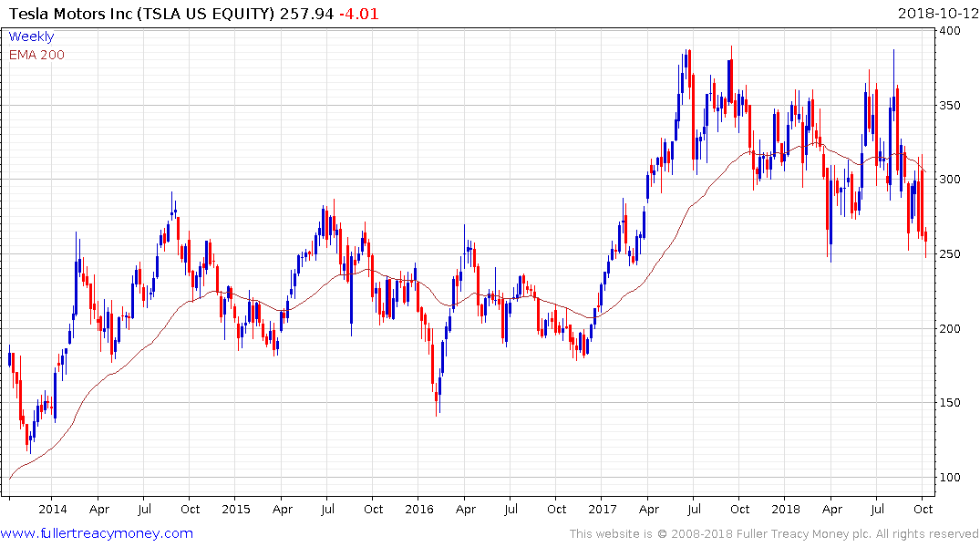Click the 250 price axis label
The image size is (980, 547).
coord(950,253)
